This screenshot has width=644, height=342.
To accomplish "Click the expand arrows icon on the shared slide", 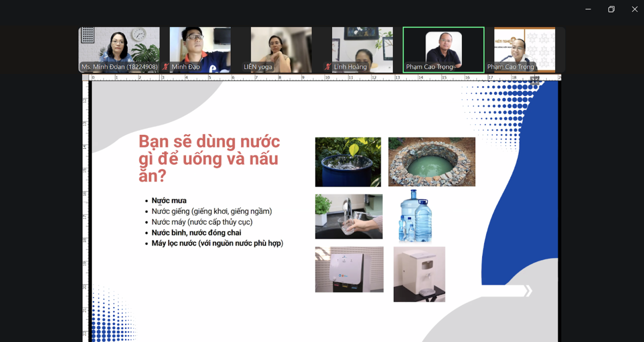I will click(x=534, y=81).
